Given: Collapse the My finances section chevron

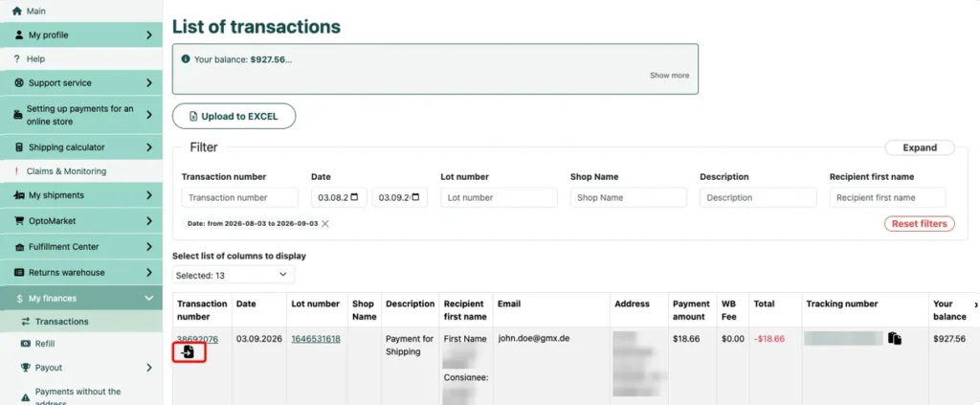Looking at the screenshot, I should tap(148, 299).
